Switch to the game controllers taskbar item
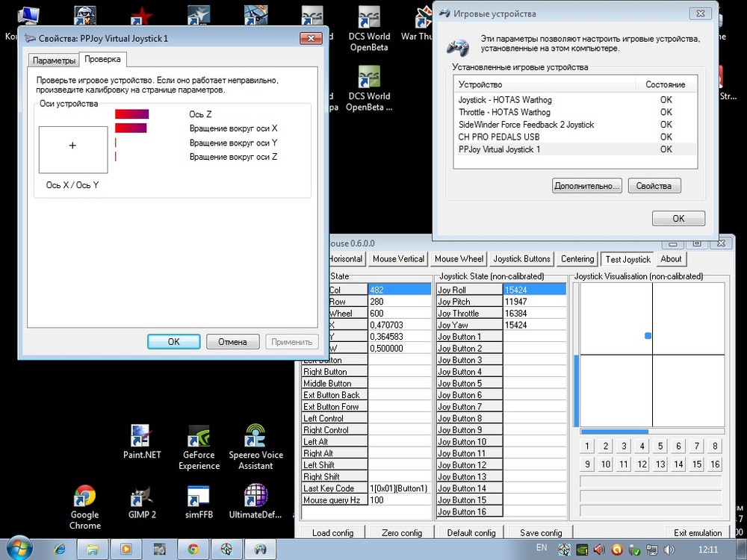The height and width of the screenshot is (560, 747). point(260,549)
